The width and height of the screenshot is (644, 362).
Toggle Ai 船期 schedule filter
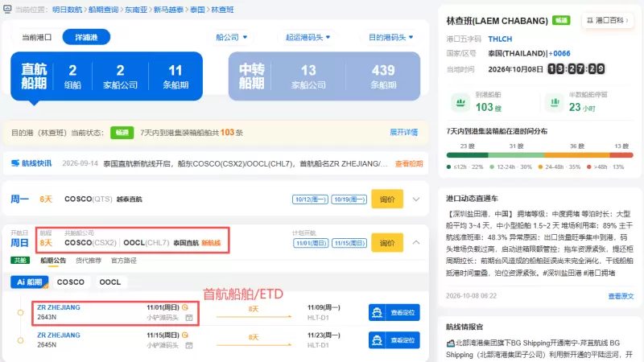(x=30, y=282)
